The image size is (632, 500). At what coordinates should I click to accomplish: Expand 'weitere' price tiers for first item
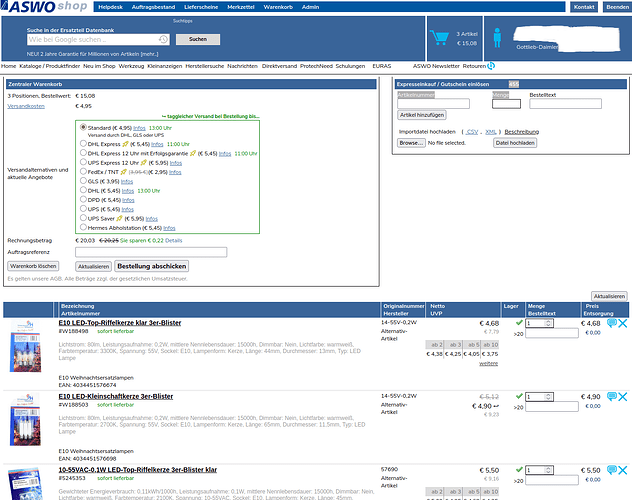click(x=488, y=363)
